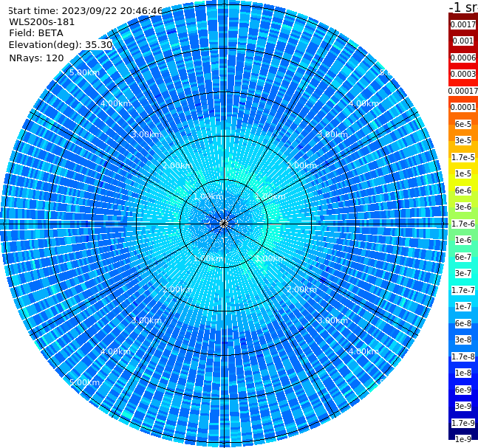
Task: Select the 0.00017 colorbar tick label
Action: 463,91
